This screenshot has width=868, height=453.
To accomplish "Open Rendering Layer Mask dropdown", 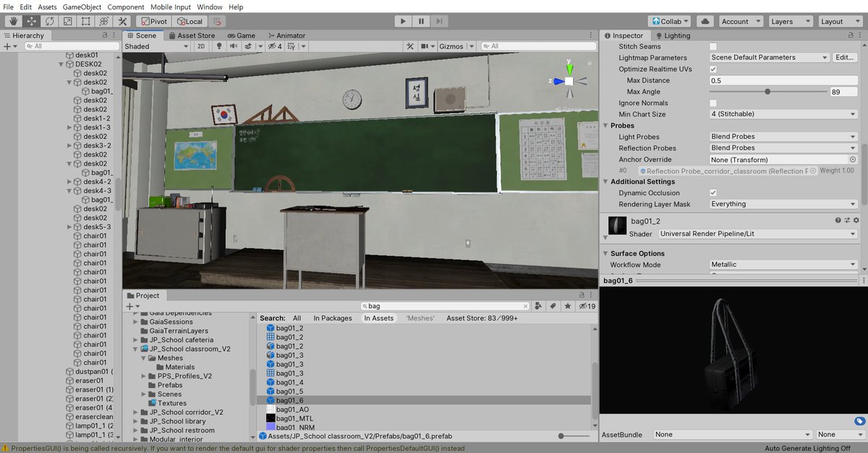I will (783, 204).
